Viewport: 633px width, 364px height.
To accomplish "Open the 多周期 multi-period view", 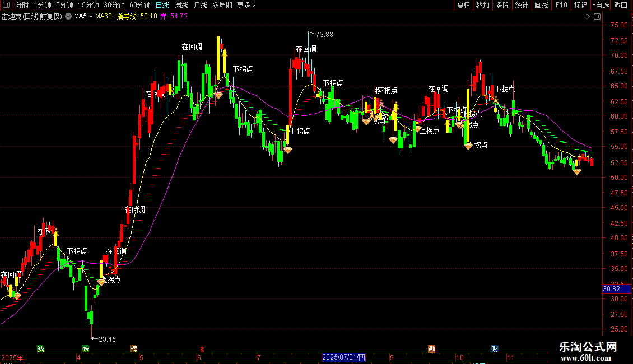I will tap(222, 5).
